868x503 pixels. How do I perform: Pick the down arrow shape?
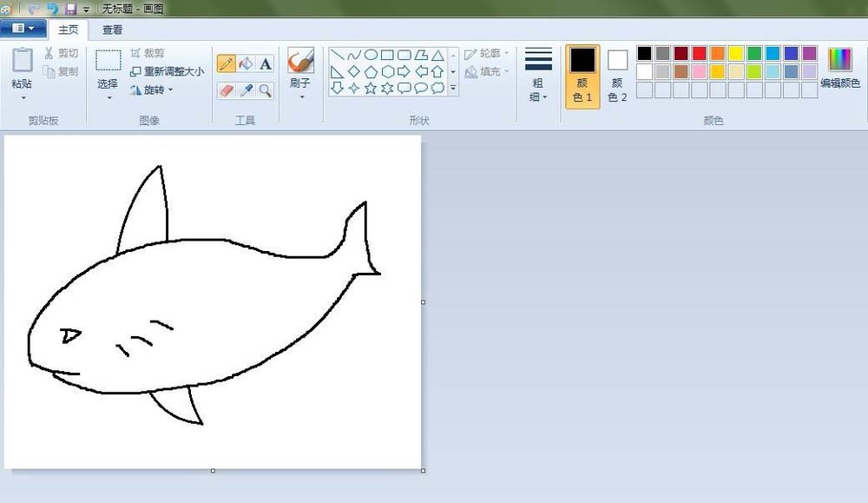(337, 88)
